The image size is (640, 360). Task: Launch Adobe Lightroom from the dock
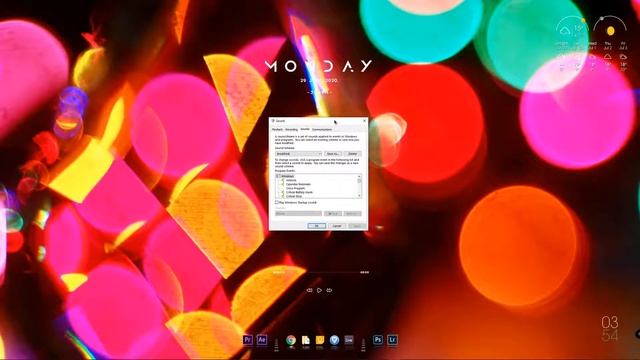tap(392, 340)
